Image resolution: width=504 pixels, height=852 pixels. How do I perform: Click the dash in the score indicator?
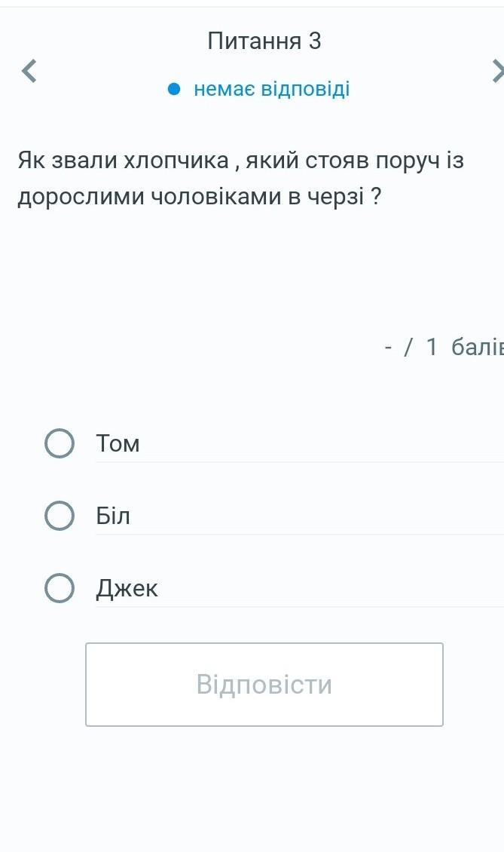point(388,347)
